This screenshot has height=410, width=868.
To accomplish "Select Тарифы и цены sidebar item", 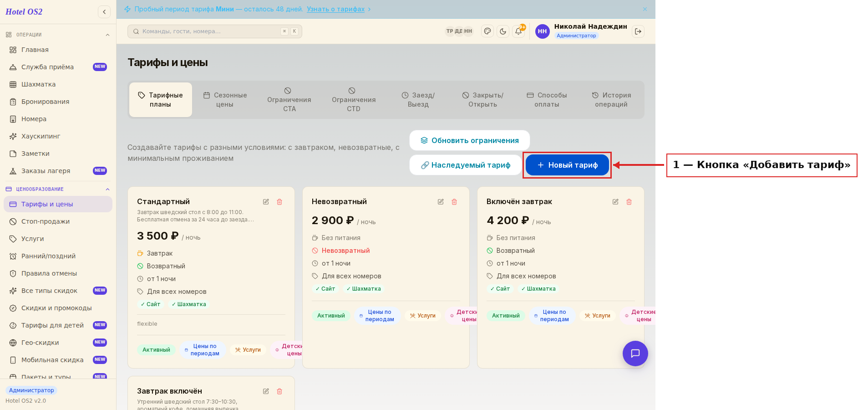I will (58, 204).
